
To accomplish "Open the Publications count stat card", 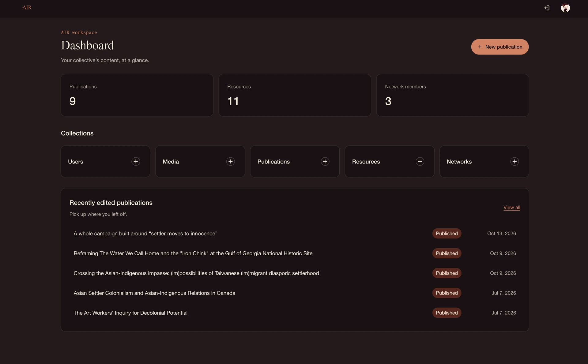I will (137, 95).
